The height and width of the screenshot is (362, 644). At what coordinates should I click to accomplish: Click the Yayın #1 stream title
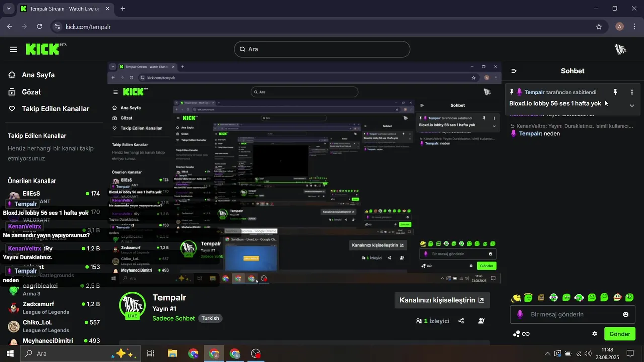coord(164,309)
